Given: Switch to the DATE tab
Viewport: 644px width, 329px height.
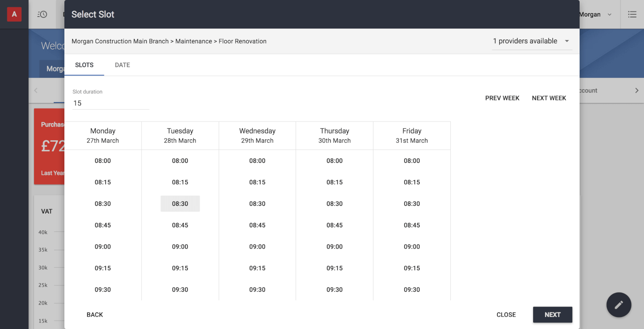Looking at the screenshot, I should pos(122,65).
